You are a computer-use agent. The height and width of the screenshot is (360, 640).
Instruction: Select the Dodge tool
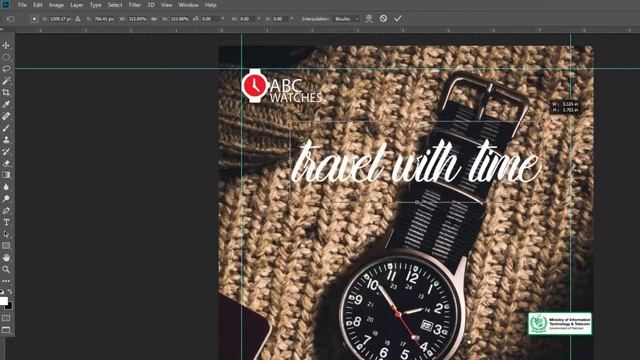point(6,199)
